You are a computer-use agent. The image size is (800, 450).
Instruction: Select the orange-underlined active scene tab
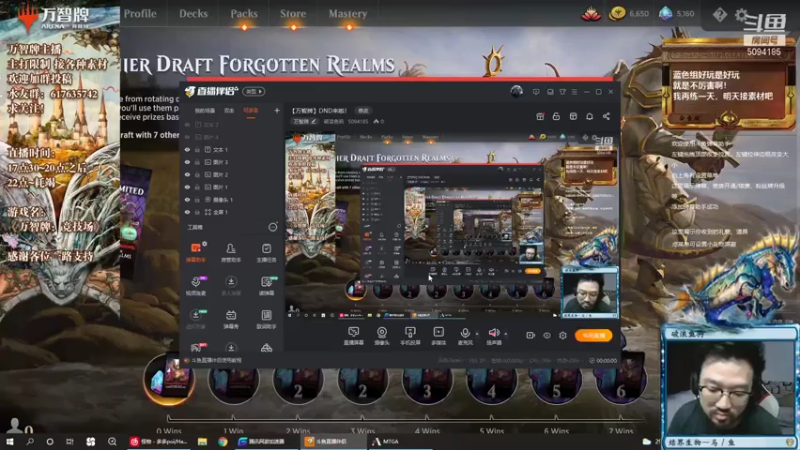pyautogui.click(x=251, y=111)
